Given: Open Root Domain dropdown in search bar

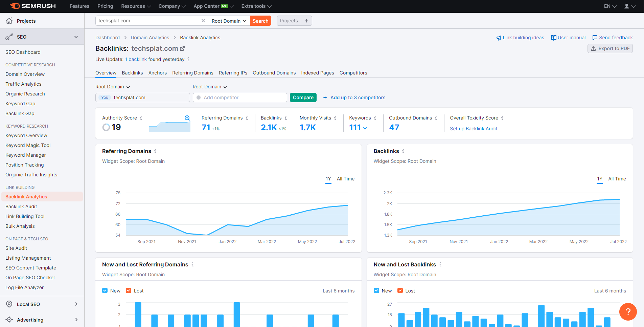Looking at the screenshot, I should click(x=229, y=21).
